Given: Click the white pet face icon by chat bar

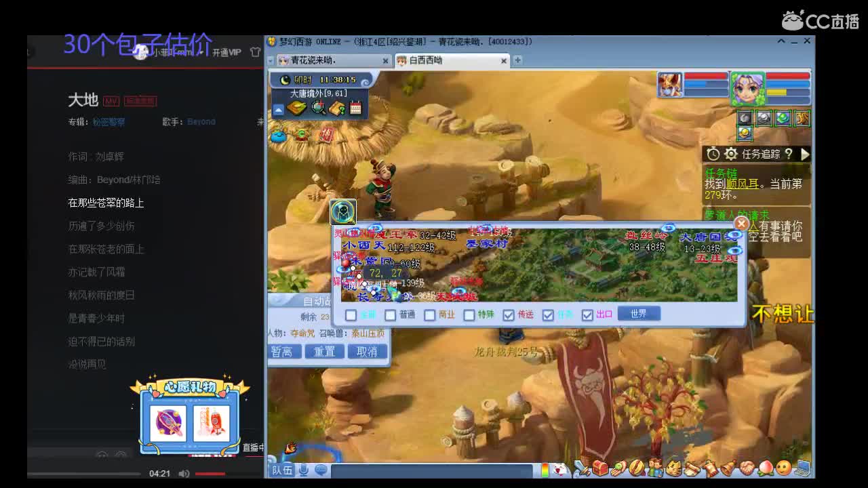Looking at the screenshot, I should pos(559,469).
